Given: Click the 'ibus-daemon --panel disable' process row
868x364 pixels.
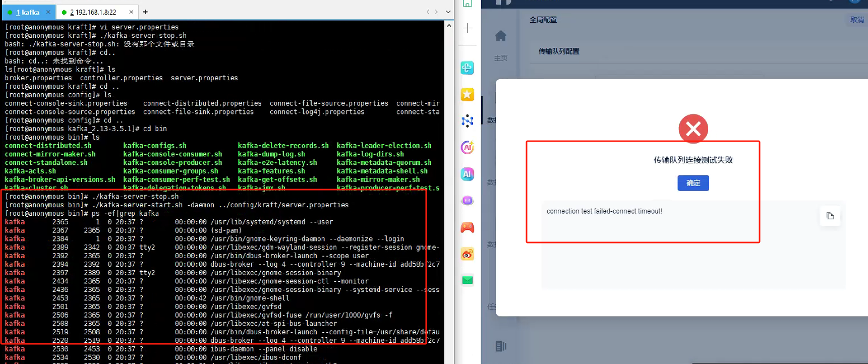Looking at the screenshot, I should [x=161, y=349].
